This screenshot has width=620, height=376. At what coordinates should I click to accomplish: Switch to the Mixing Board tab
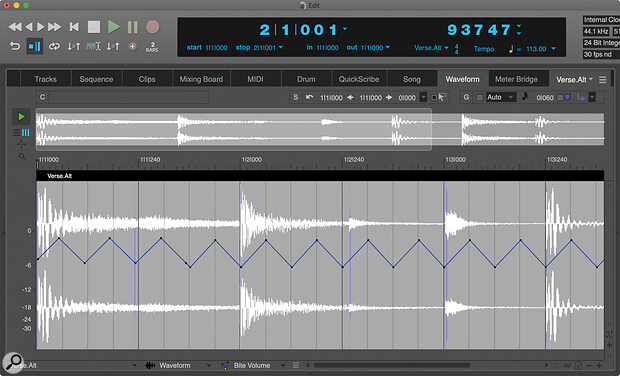(x=201, y=79)
